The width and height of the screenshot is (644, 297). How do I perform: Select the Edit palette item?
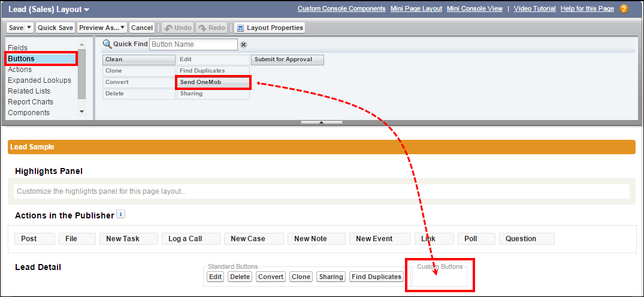[213, 59]
